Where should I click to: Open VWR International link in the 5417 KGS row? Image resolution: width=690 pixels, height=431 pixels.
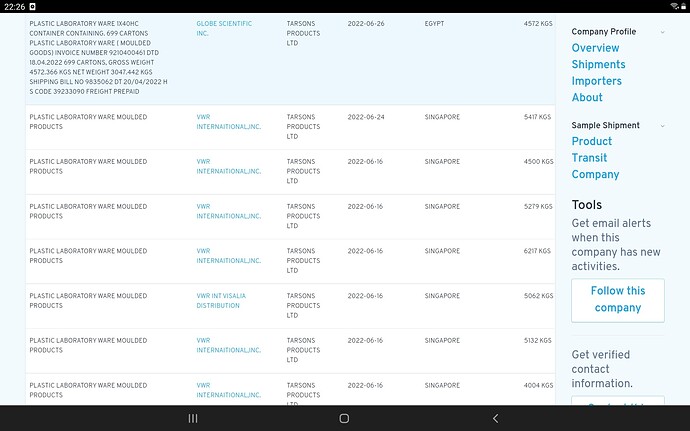coord(228,122)
